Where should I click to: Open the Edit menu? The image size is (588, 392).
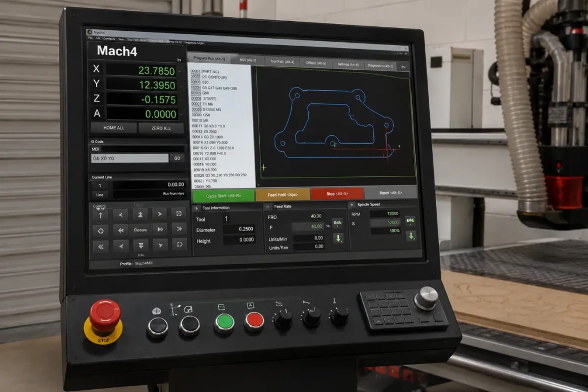coord(98,38)
